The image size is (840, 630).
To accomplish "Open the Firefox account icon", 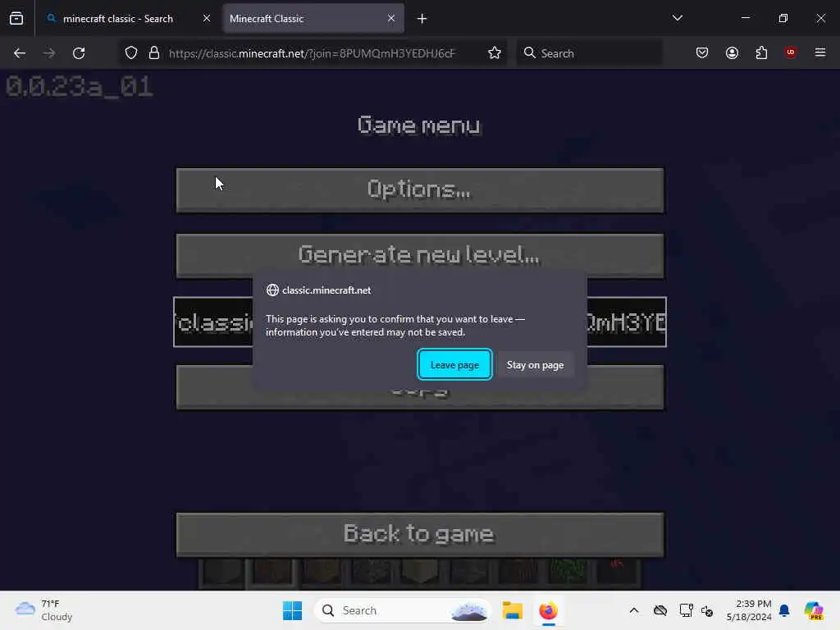I will [x=732, y=52].
